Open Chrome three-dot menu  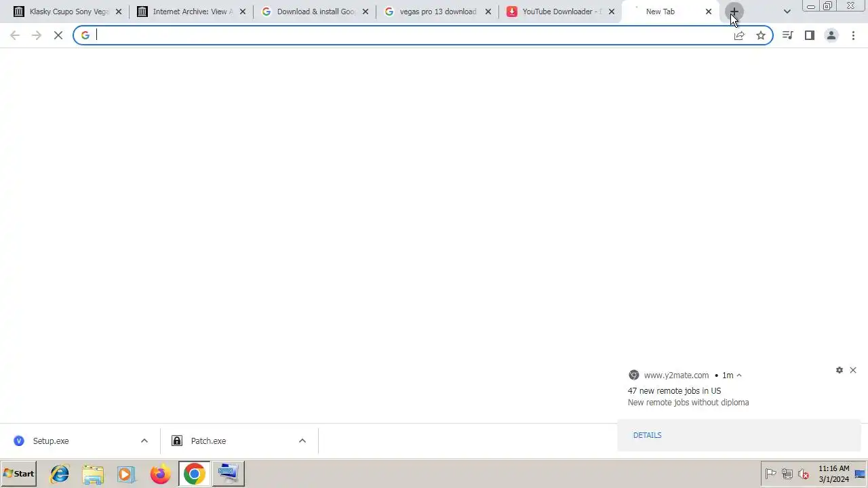(x=853, y=35)
